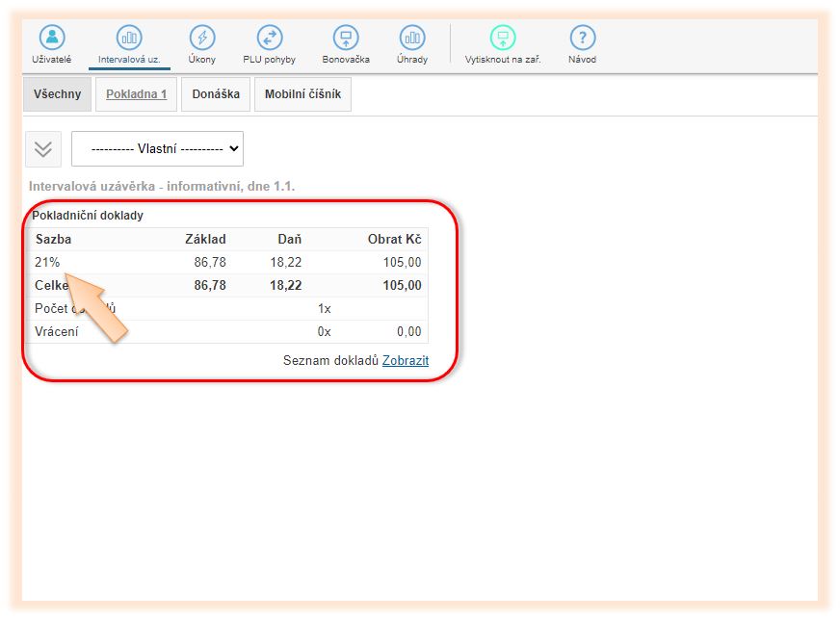
Task: Click the Základ column header
Action: (205, 239)
